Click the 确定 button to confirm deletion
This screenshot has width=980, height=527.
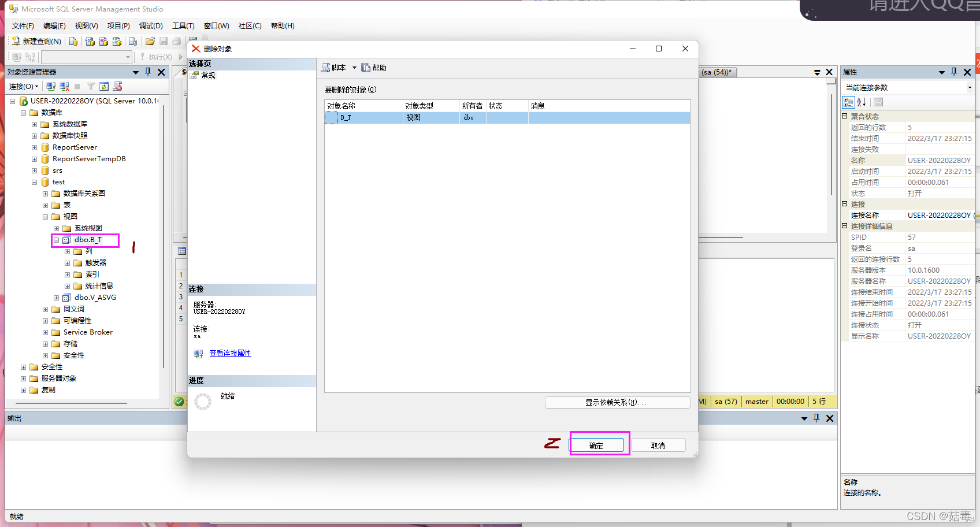tap(598, 444)
